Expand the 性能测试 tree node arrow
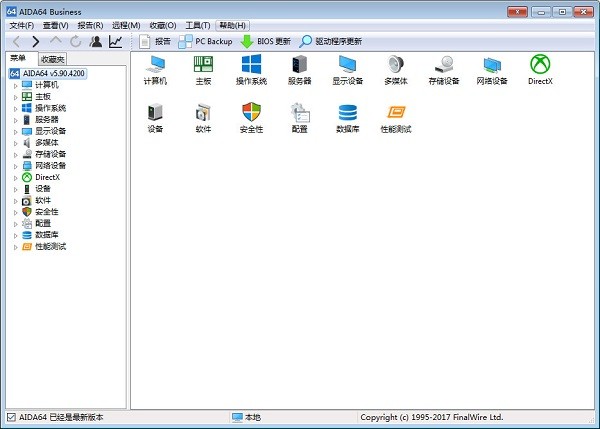The width and height of the screenshot is (600, 429). (x=15, y=246)
